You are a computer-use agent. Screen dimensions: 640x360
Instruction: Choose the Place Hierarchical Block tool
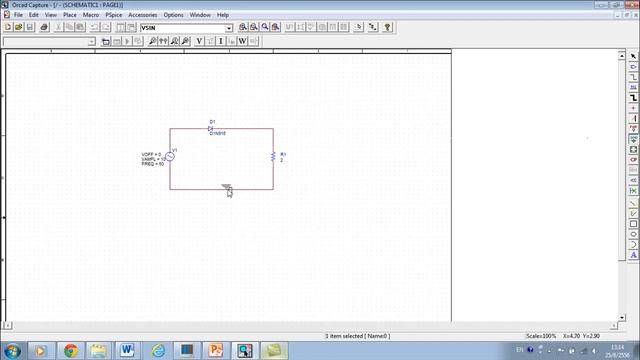tap(633, 149)
